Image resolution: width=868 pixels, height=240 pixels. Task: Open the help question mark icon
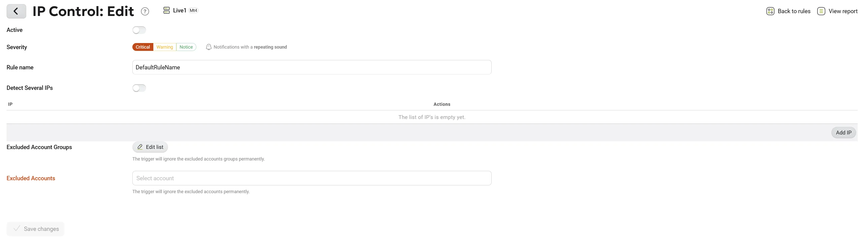(145, 11)
